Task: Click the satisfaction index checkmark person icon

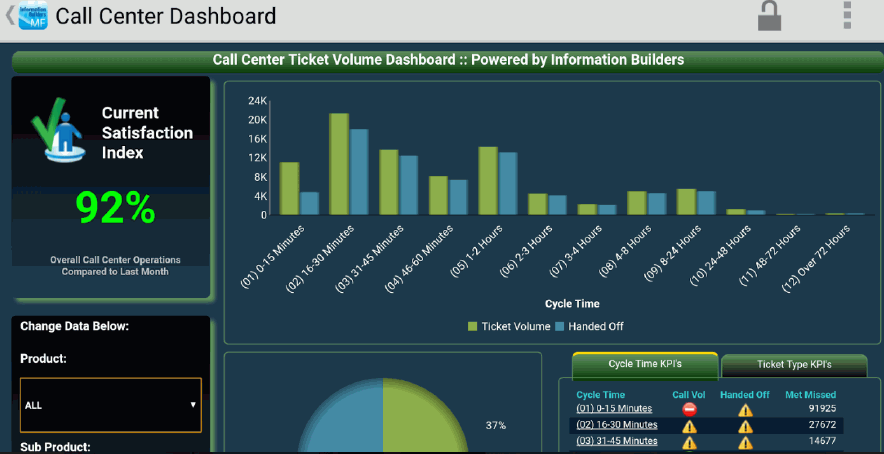Action: 59,130
